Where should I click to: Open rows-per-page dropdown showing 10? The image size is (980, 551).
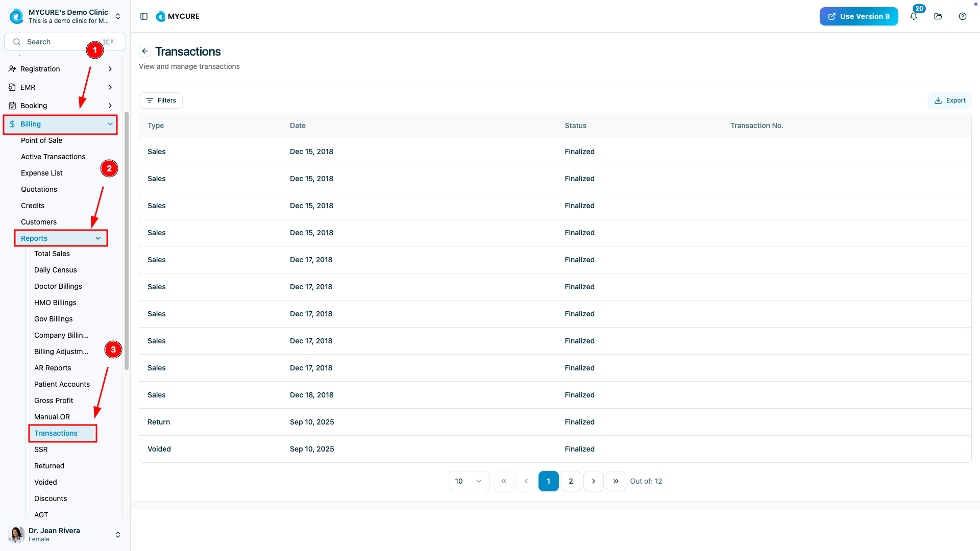coord(469,481)
